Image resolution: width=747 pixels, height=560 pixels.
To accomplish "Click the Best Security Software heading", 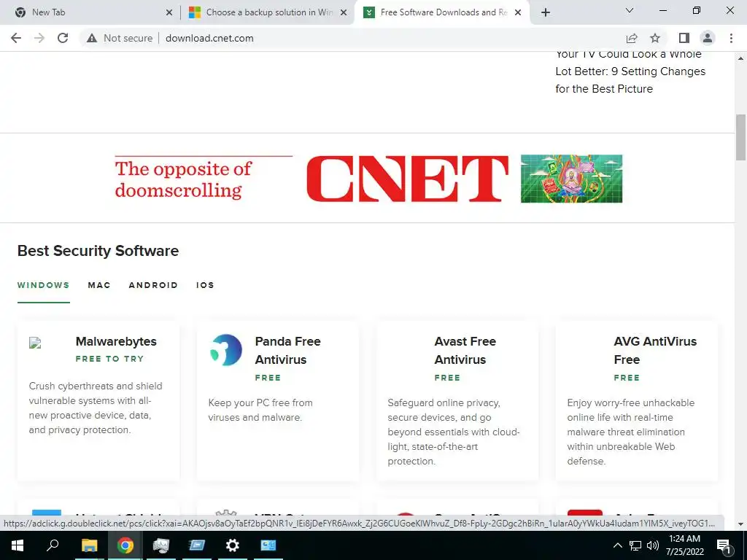I will coord(98,251).
